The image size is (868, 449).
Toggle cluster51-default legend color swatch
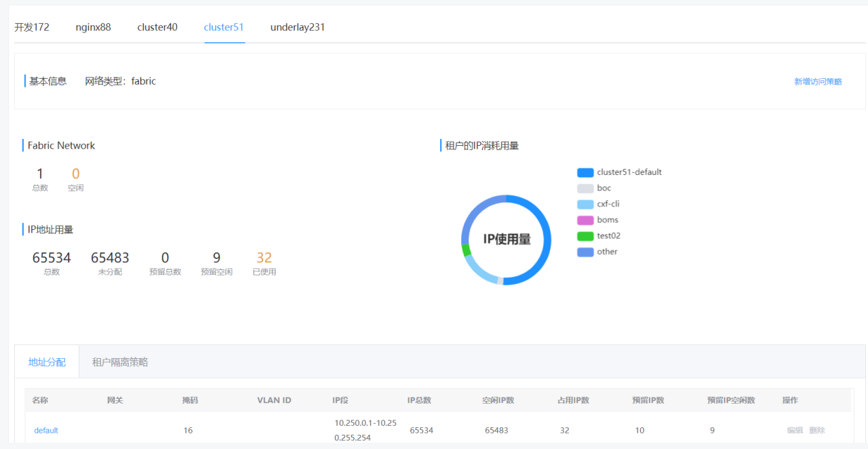(585, 172)
